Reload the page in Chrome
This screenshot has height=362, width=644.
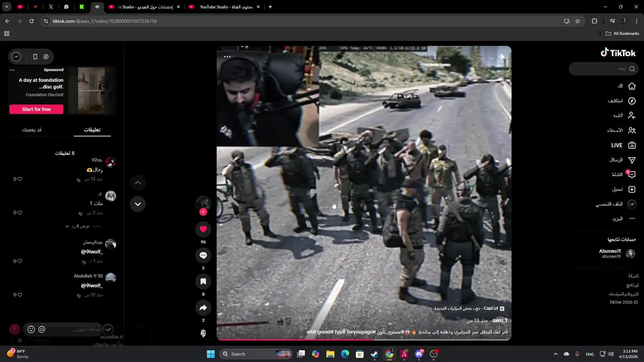tap(31, 21)
